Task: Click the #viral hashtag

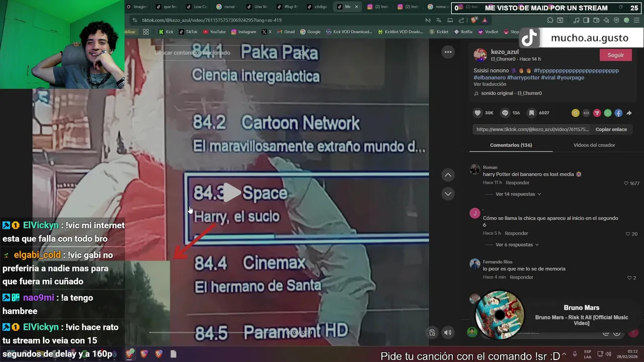Action: [x=548, y=77]
